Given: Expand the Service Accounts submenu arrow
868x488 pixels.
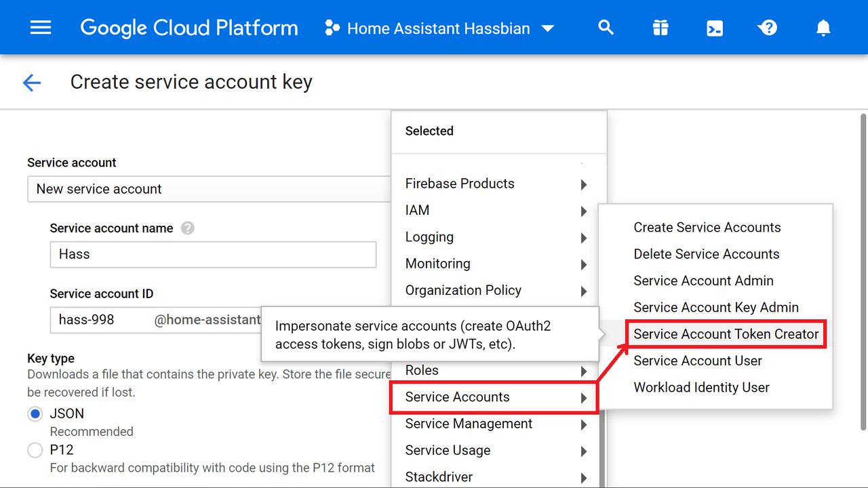Looking at the screenshot, I should [584, 398].
